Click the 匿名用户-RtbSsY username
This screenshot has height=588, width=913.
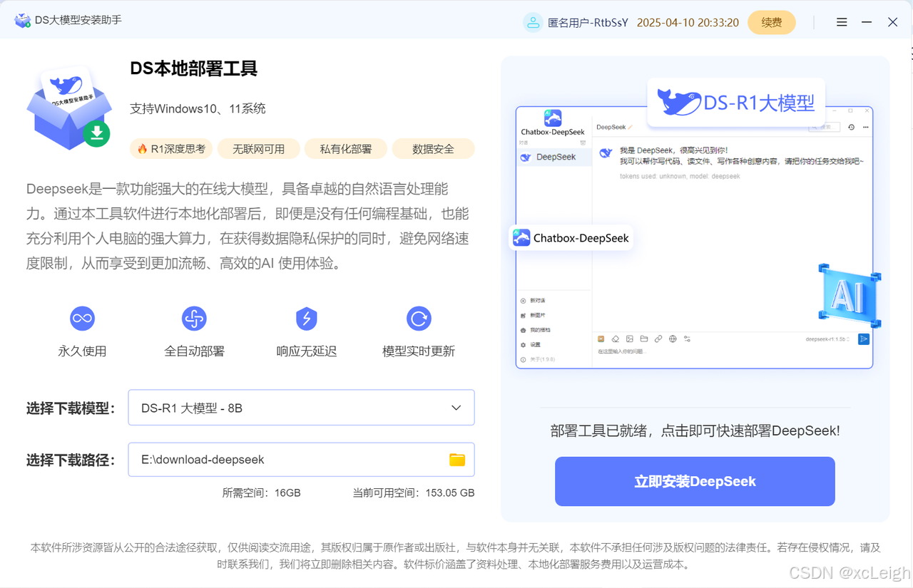click(x=588, y=23)
